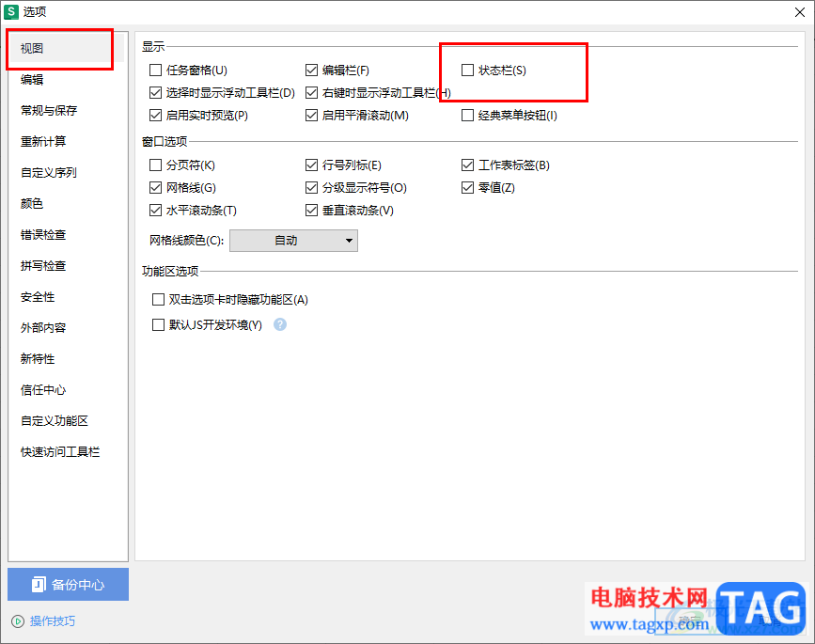Uncheck 水平滚动条(T) checkbox
This screenshot has height=644, width=815.
point(155,210)
